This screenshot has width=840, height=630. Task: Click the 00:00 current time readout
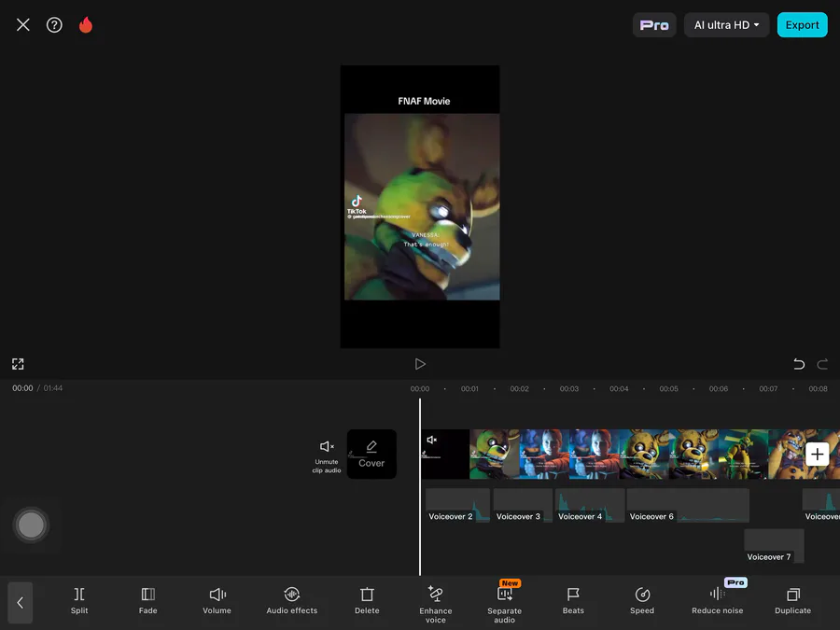pyautogui.click(x=22, y=388)
